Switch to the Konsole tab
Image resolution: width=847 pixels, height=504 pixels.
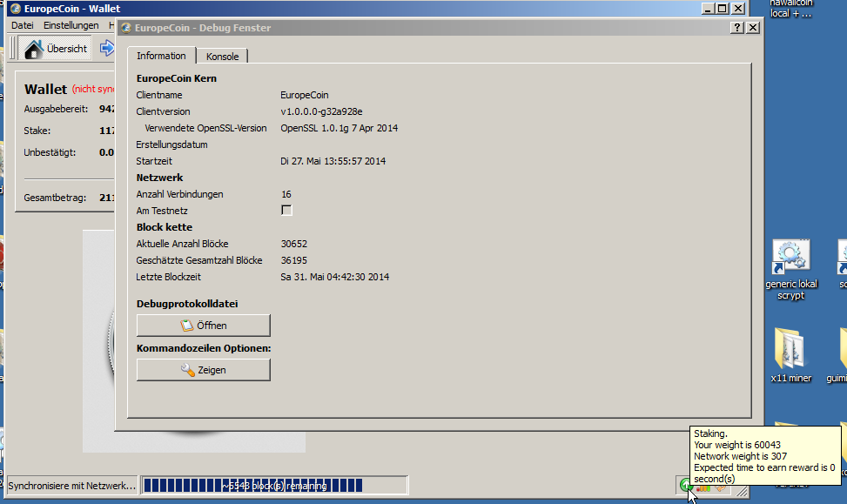(x=222, y=57)
